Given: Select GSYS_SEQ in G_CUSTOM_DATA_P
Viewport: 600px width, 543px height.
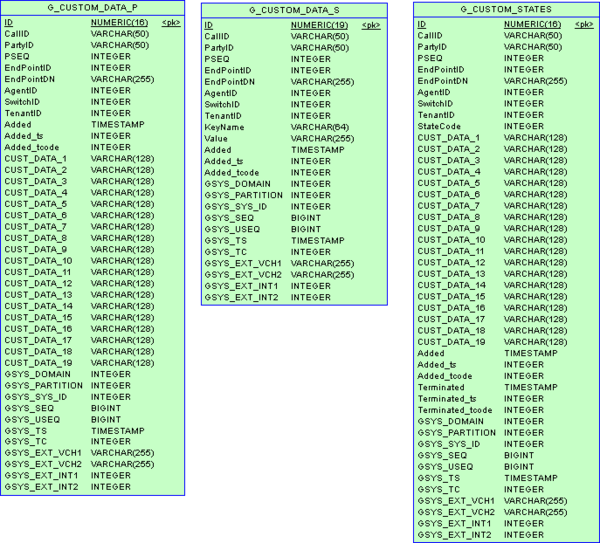Looking at the screenshot, I should pyautogui.click(x=29, y=408).
